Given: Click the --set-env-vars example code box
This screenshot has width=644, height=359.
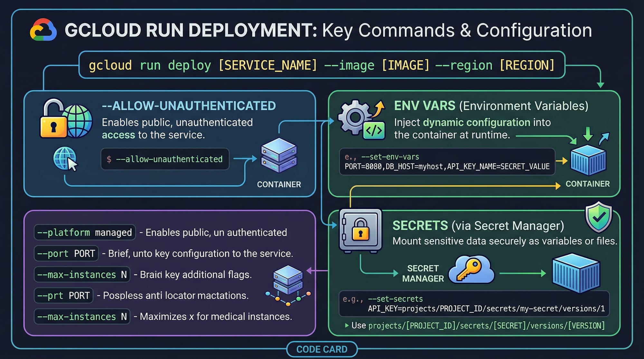Looking at the screenshot, I should [x=447, y=162].
